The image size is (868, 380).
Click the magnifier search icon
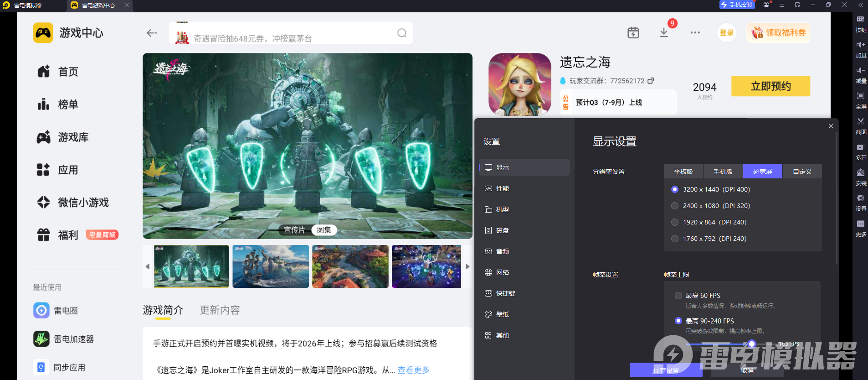(x=402, y=33)
